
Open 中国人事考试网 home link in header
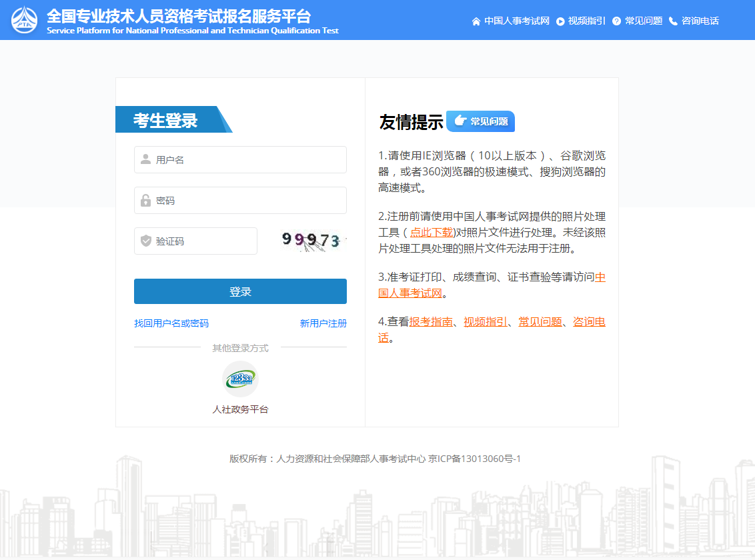coord(517,21)
